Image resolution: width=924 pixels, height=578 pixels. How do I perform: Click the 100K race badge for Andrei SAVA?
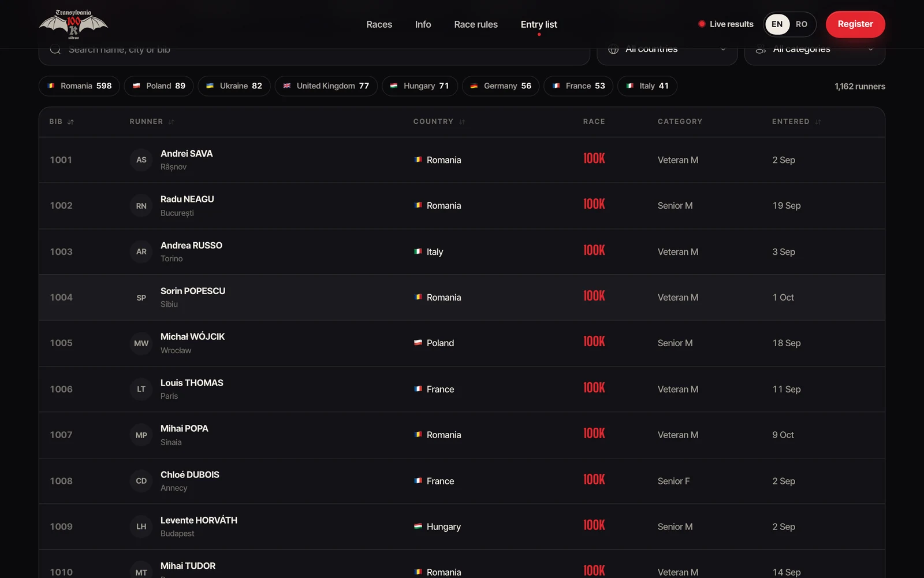coord(594,158)
